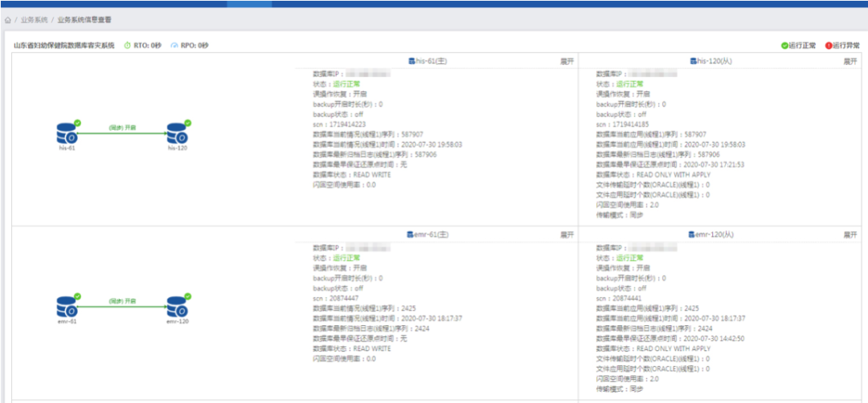
Task: Click the 业务系统信息查看 breadcrumb item
Action: tap(84, 19)
